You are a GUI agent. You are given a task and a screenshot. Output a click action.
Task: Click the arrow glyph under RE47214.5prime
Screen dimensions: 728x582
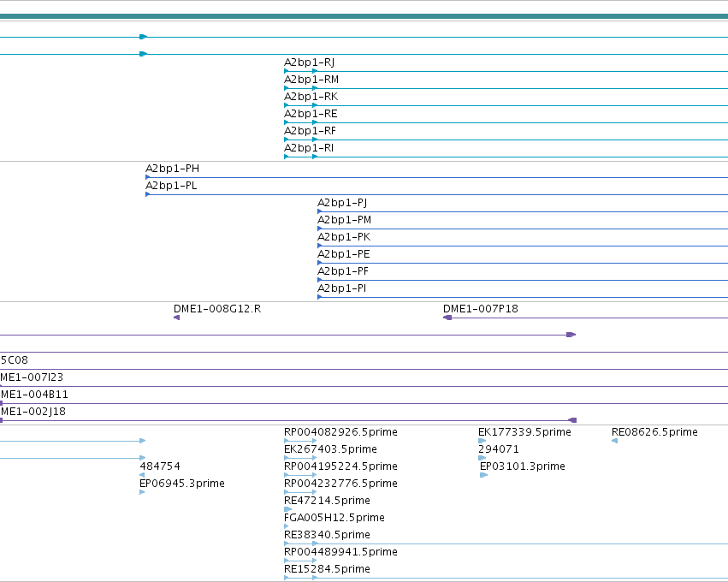pyautogui.click(x=287, y=509)
